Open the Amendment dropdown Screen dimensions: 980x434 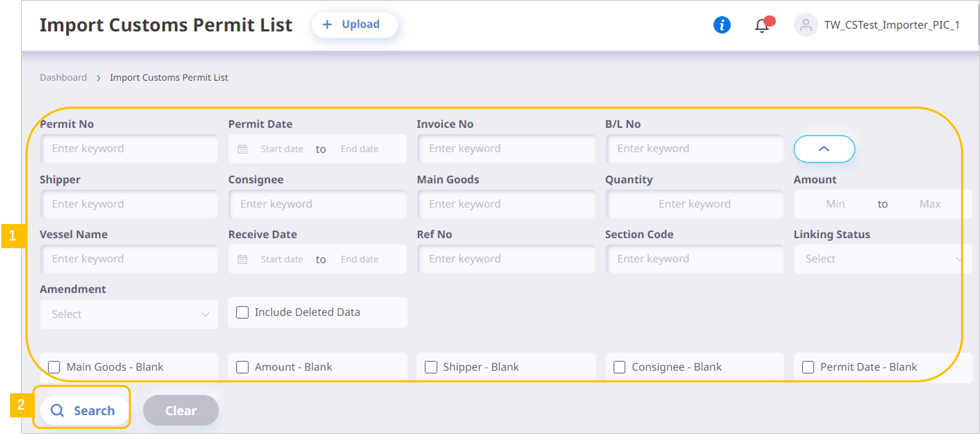coord(129,314)
